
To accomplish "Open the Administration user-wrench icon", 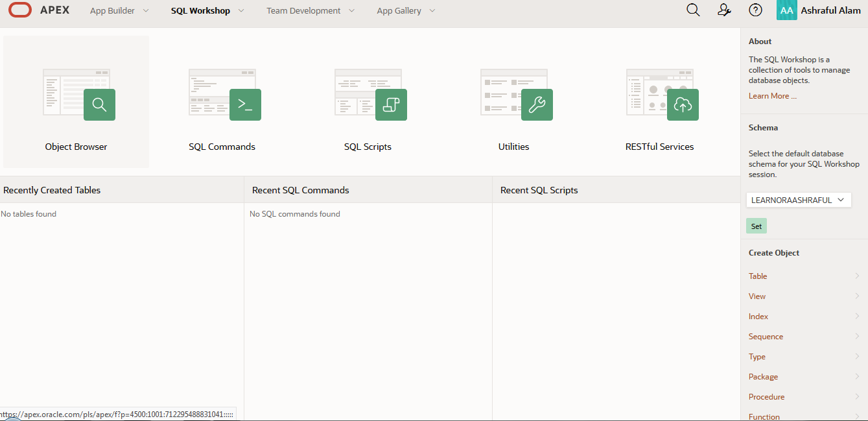I will (725, 10).
